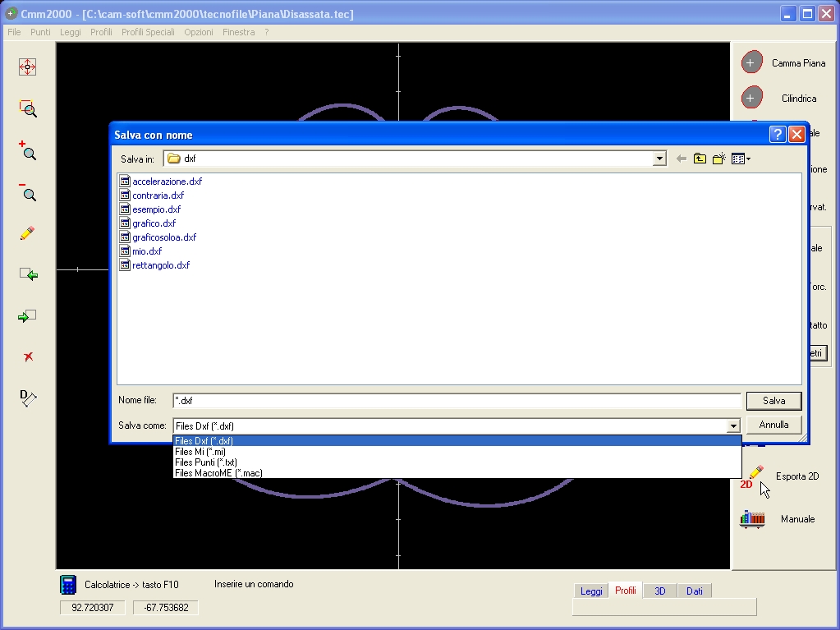
Task: Open the Punti menu
Action: coord(40,32)
